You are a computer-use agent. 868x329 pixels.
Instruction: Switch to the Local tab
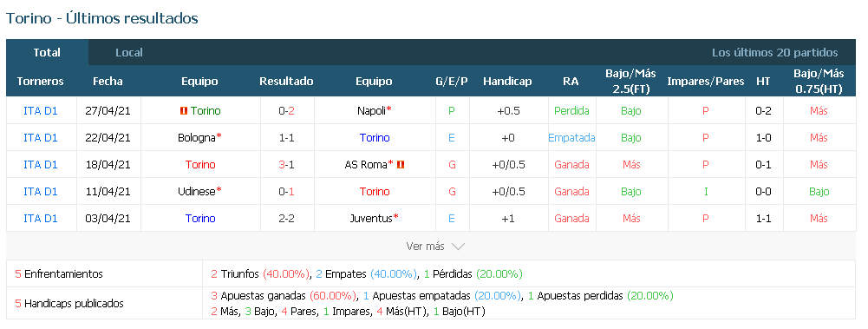129,53
